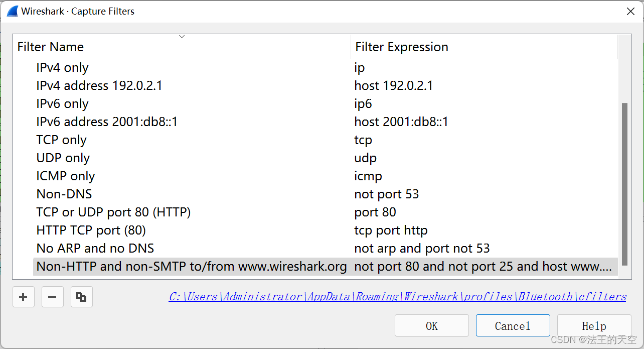
Task: Open Help for capture filters
Action: pos(594,326)
